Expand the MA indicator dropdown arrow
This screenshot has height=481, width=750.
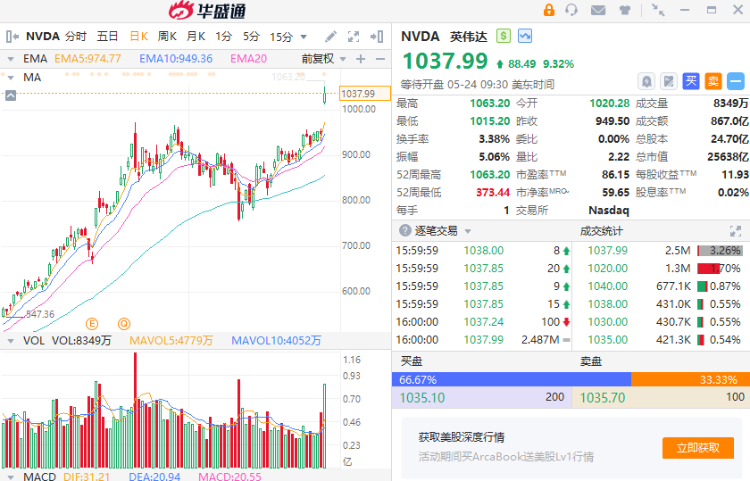[11, 77]
